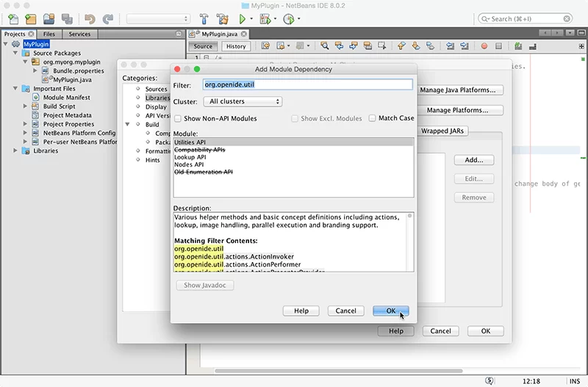The image size is (588, 387).
Task: Expand the Libraries node in Projects tree
Action: [x=15, y=151]
